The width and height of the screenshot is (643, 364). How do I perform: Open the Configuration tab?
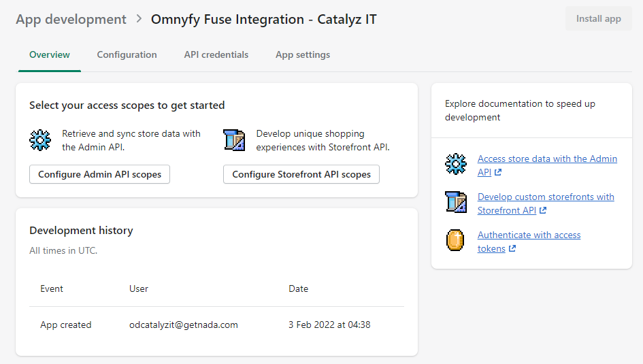(x=127, y=55)
